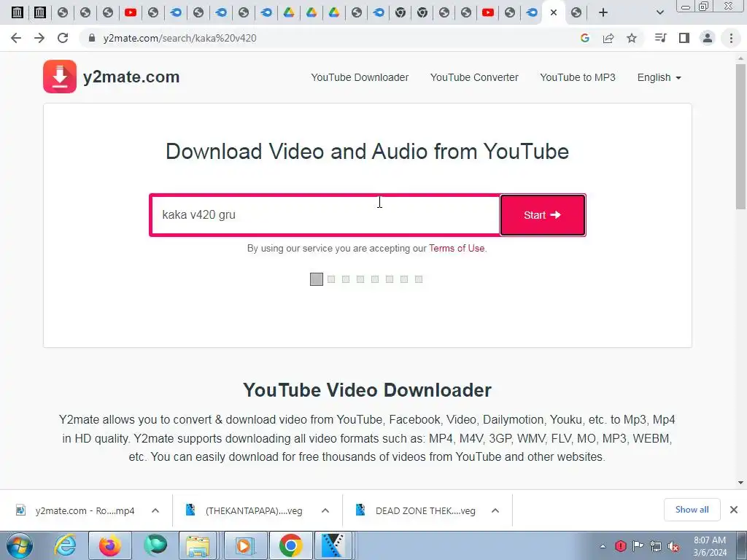The width and height of the screenshot is (747, 560).
Task: Click the scrollbar down arrow
Action: [x=740, y=483]
